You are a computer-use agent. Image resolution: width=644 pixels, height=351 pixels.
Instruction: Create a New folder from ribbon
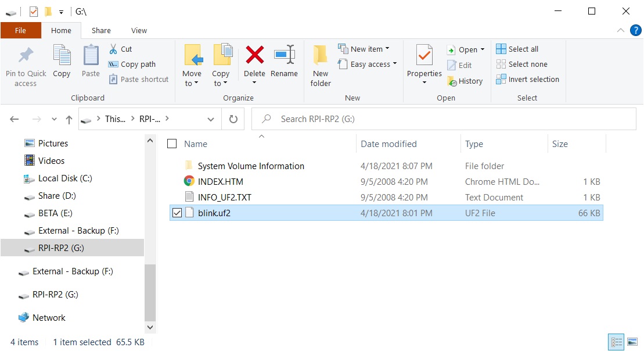pos(321,65)
